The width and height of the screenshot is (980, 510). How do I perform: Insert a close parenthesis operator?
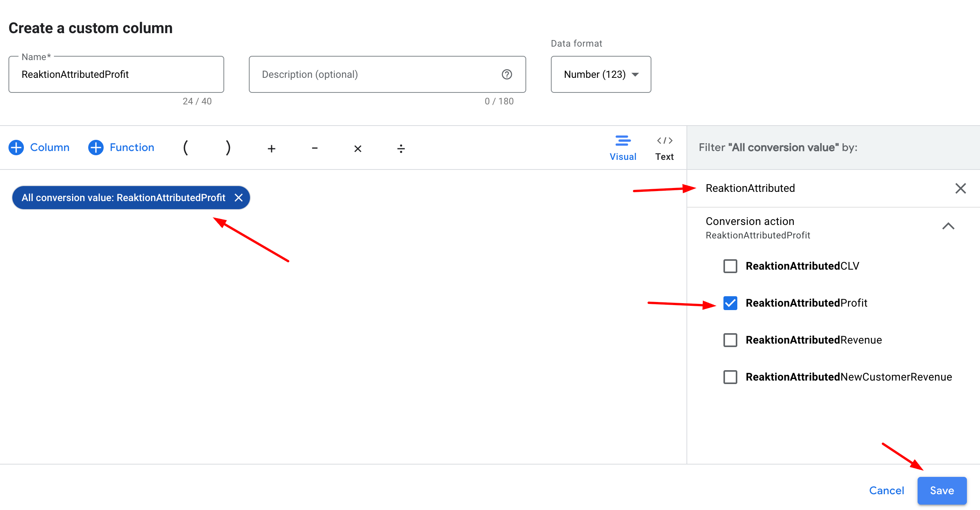click(x=228, y=148)
